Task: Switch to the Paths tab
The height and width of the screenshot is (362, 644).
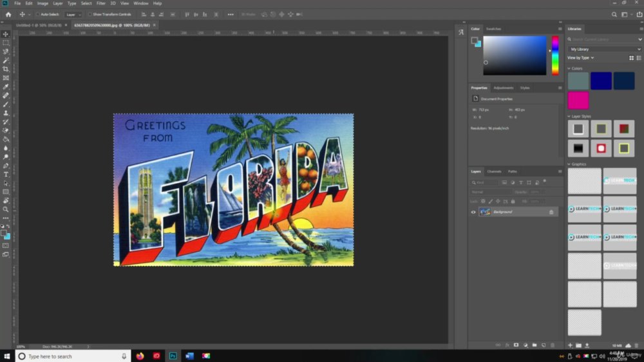Action: [x=513, y=171]
